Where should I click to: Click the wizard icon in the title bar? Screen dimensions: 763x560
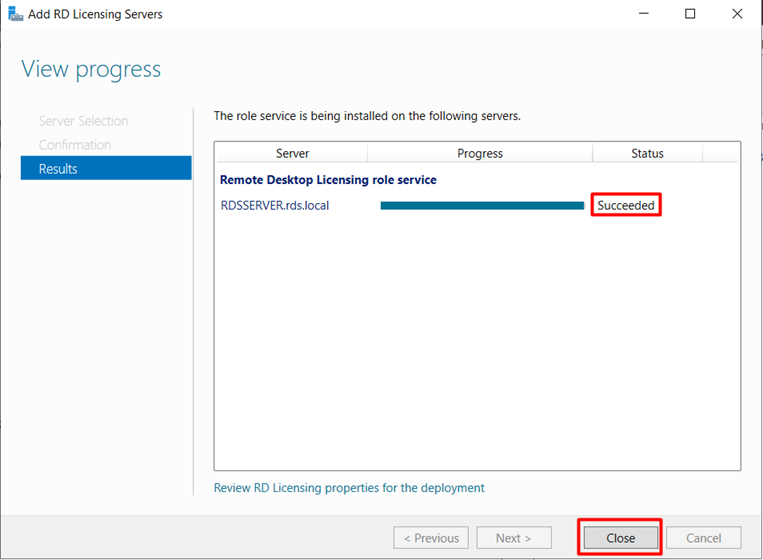pos(15,14)
